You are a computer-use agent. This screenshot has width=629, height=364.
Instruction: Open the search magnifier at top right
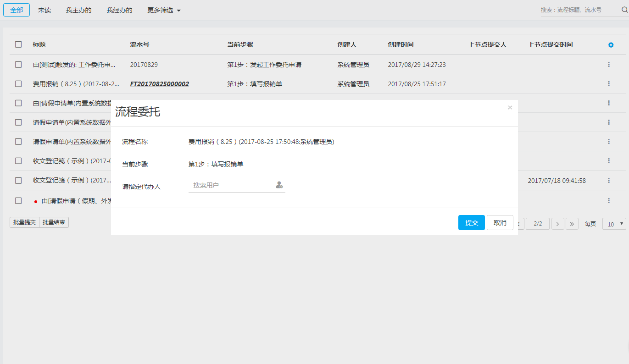point(623,9)
